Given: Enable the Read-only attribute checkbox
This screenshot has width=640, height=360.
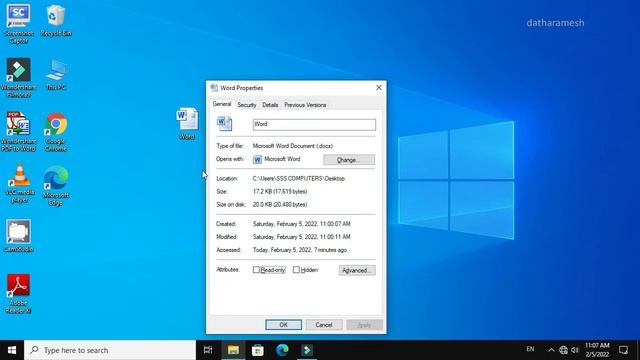Looking at the screenshot, I should click(x=256, y=270).
